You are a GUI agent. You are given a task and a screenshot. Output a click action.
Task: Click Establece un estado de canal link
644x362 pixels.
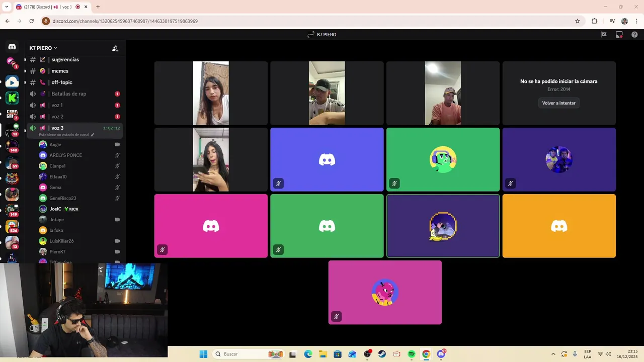[x=63, y=135]
